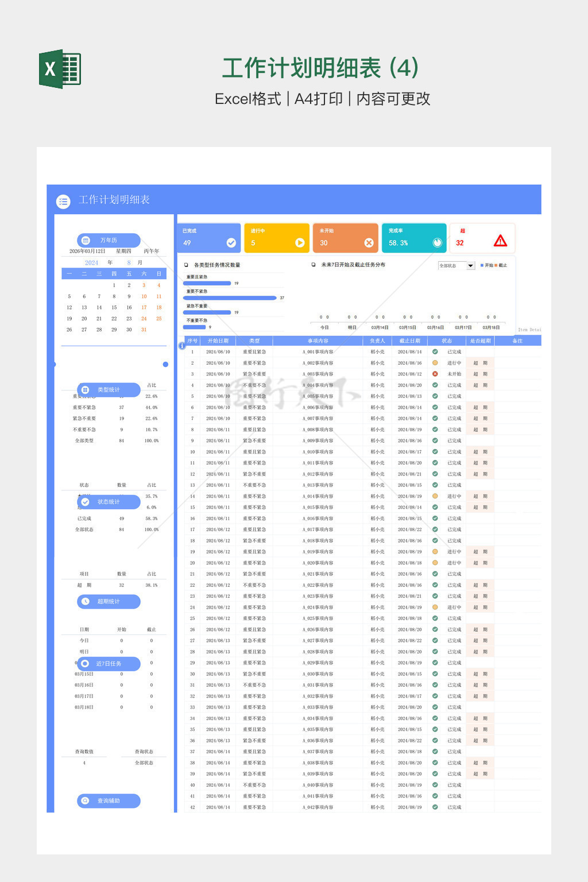Viewport: 588px width, 882px height.
Task: Click the play icon on 进行中 card
Action: (300, 243)
